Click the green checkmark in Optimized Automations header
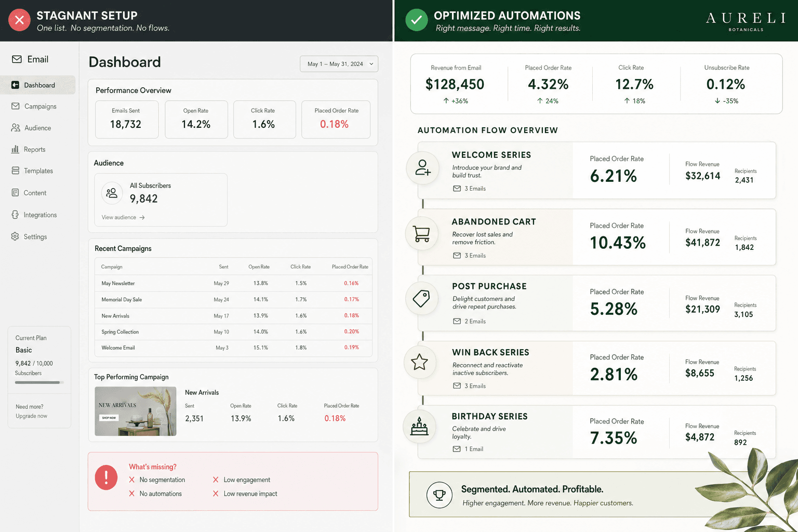This screenshot has height=532, width=798. (416, 20)
